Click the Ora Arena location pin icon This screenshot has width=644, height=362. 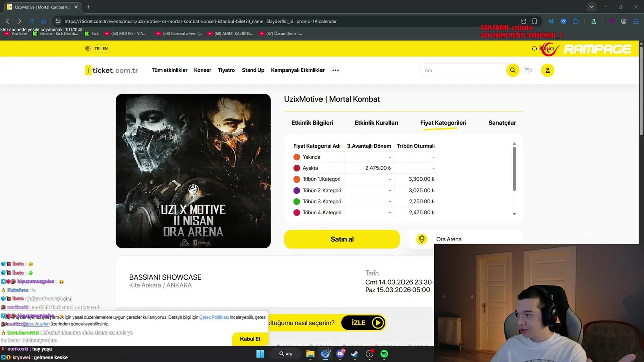point(422,239)
